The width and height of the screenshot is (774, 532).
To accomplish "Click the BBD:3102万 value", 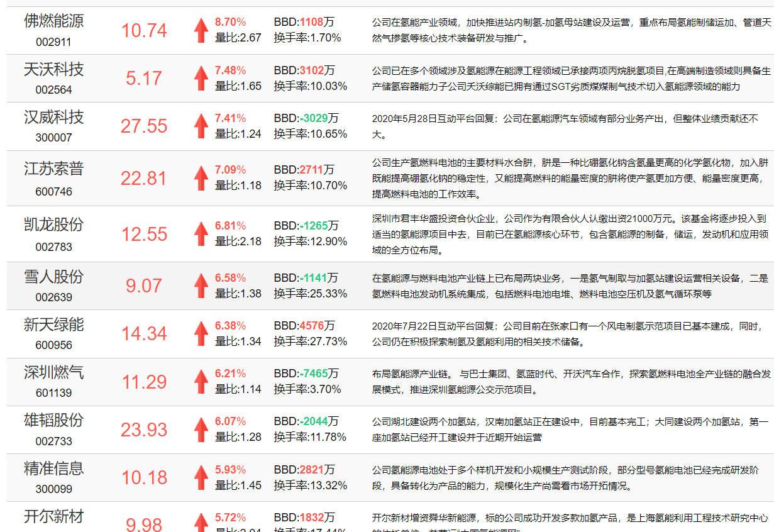I will pos(304,70).
